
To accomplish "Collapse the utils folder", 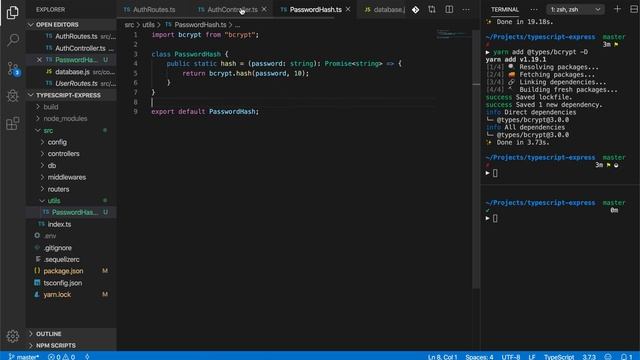I will (54, 201).
